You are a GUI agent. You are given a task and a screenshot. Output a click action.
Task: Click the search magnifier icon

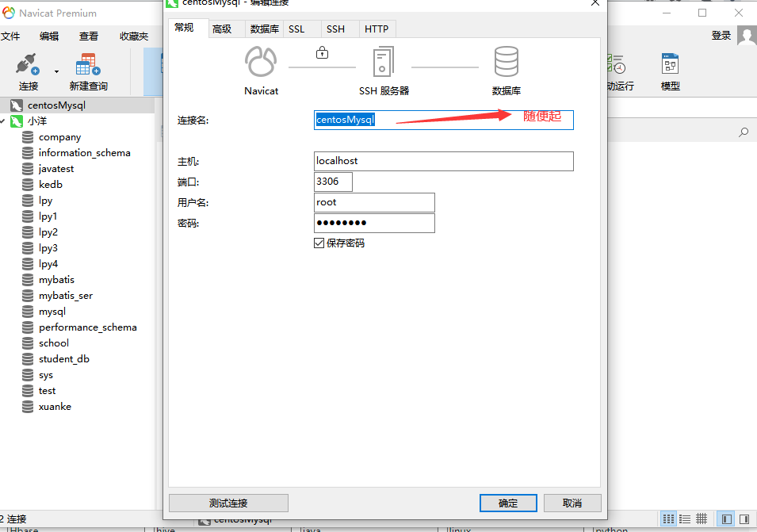pyautogui.click(x=744, y=132)
